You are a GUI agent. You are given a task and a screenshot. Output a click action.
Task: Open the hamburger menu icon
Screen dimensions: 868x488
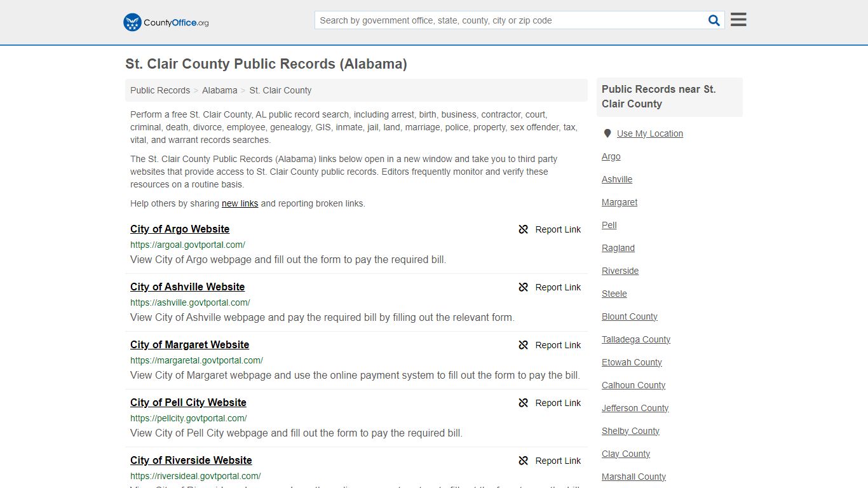point(738,20)
